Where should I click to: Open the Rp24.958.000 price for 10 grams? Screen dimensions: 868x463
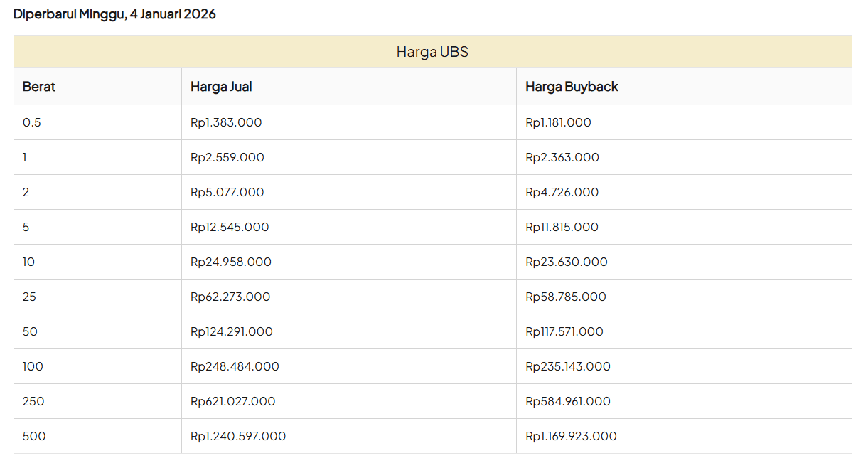[x=231, y=262]
